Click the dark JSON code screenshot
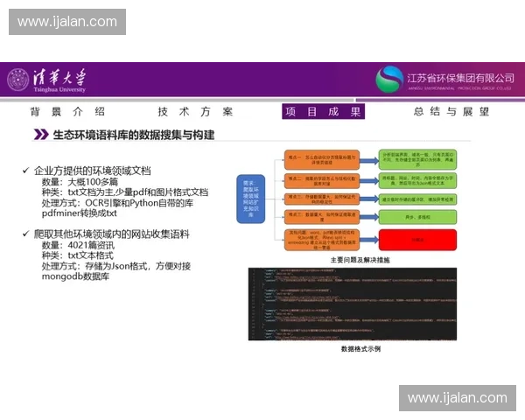The height and width of the screenshot is (420, 525). 353,304
